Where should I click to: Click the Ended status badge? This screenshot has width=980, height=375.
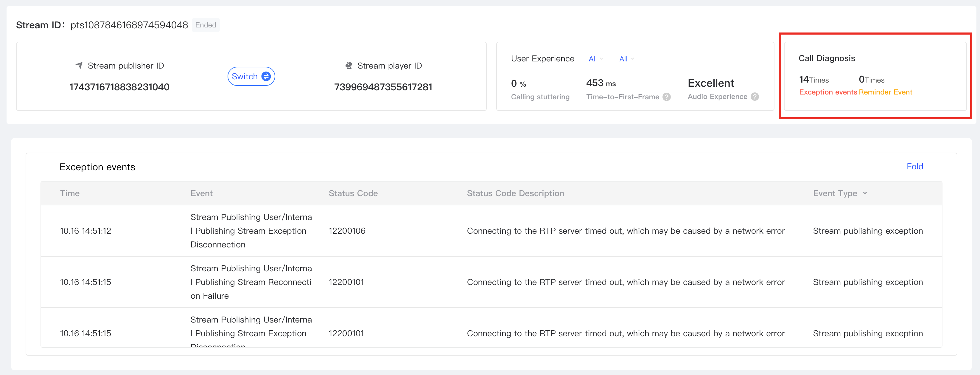[x=206, y=25]
